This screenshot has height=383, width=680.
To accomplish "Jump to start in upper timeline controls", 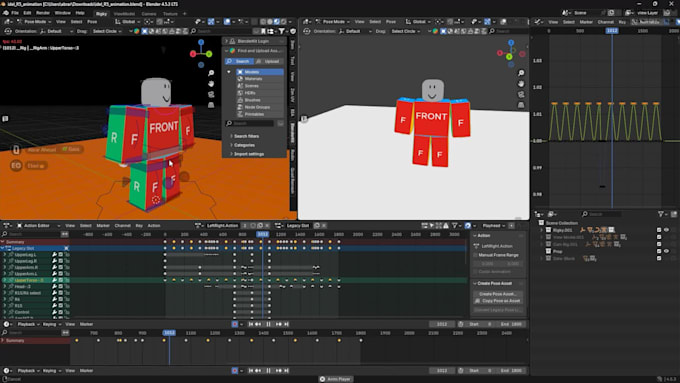I will pos(251,324).
